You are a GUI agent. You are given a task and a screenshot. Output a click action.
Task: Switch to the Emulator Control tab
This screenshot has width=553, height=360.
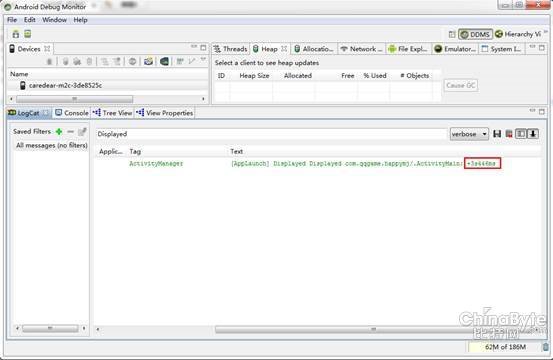pyautogui.click(x=454, y=49)
